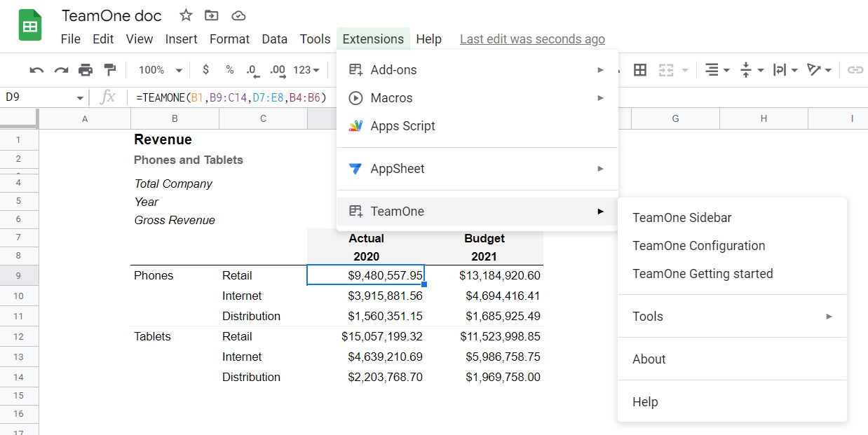Select cell with $13,184,920.60
The height and width of the screenshot is (435, 868).
pos(484,276)
